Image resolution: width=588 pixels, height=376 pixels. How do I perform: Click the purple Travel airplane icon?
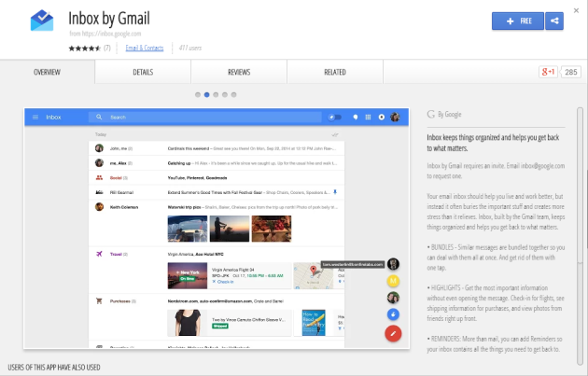pos(99,254)
